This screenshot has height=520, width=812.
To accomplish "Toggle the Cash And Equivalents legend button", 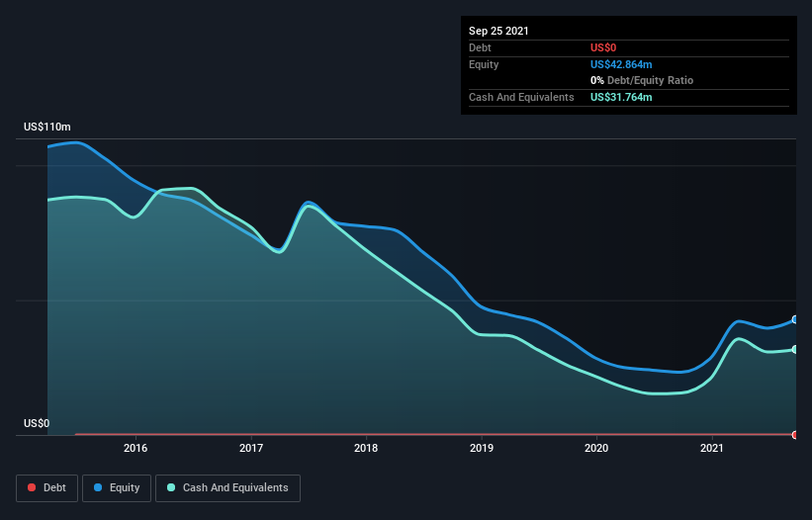I will tap(227, 488).
